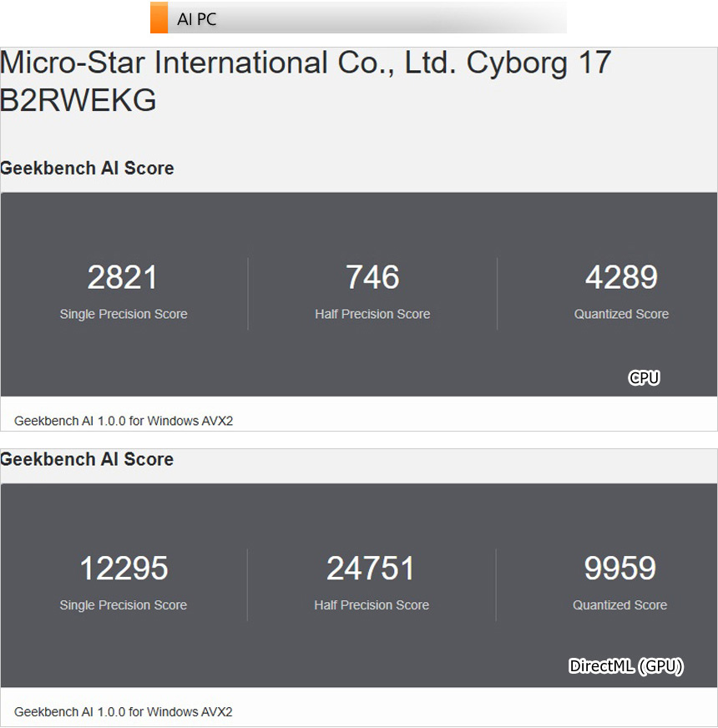
Task: Select the Half Precision Score label under 24751
Action: 372,605
